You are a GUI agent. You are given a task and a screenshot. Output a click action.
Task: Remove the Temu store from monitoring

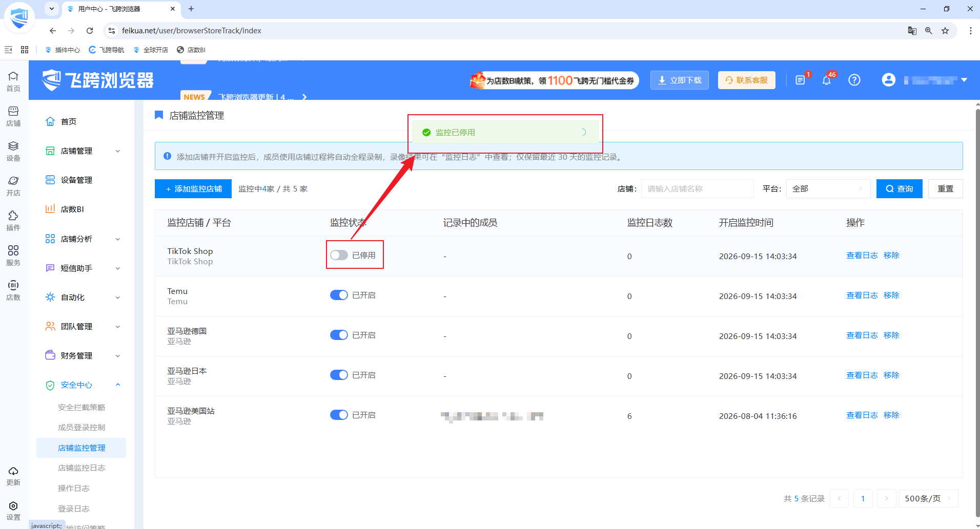(x=891, y=295)
